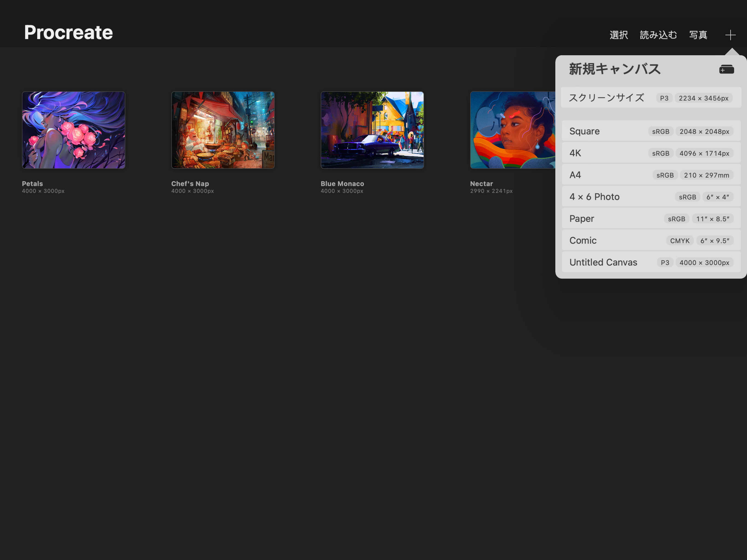Image resolution: width=747 pixels, height=560 pixels.
Task: Select the Square canvas preset
Action: pyautogui.click(x=650, y=131)
